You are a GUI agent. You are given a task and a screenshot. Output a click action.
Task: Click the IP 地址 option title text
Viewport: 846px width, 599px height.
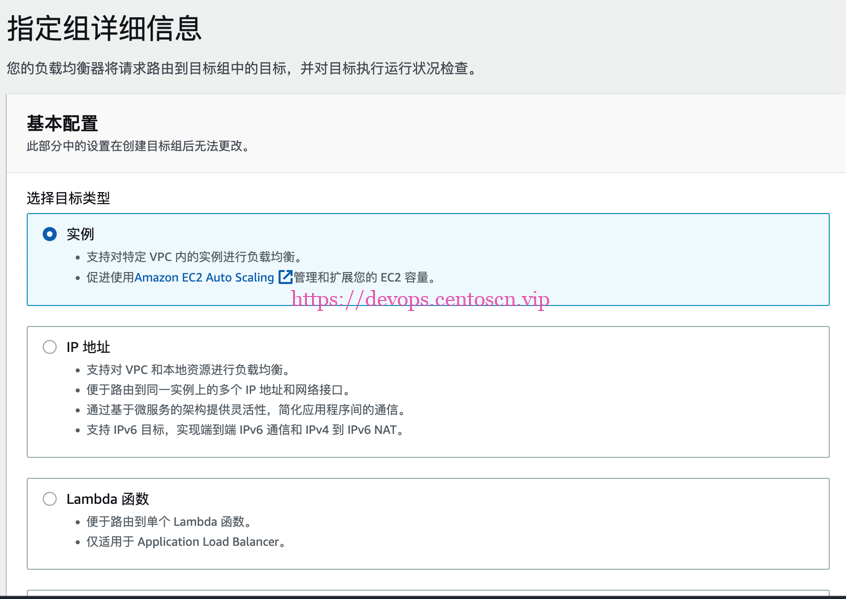(88, 347)
